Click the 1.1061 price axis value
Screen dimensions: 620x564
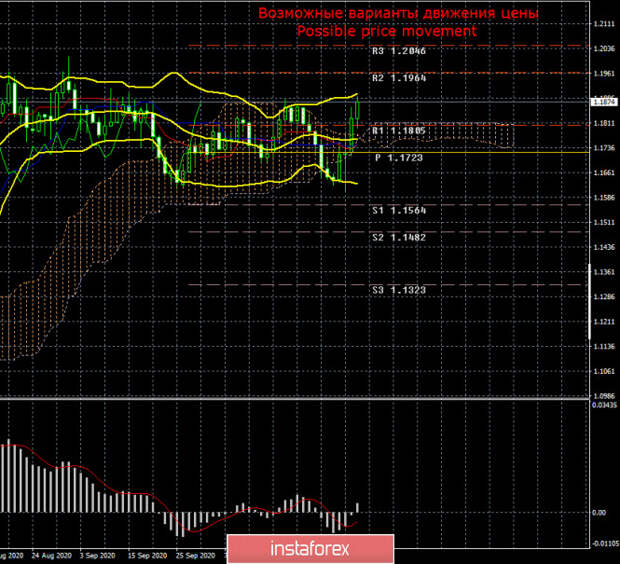(x=605, y=371)
